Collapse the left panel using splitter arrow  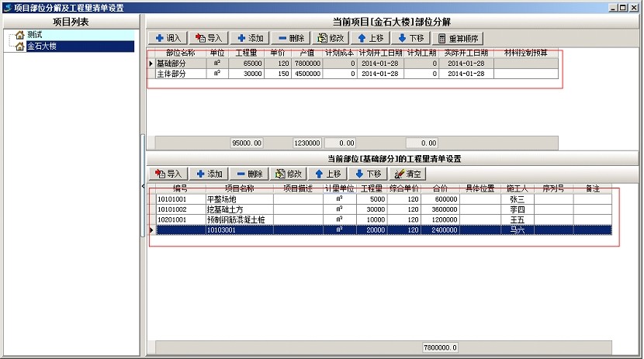143,187
